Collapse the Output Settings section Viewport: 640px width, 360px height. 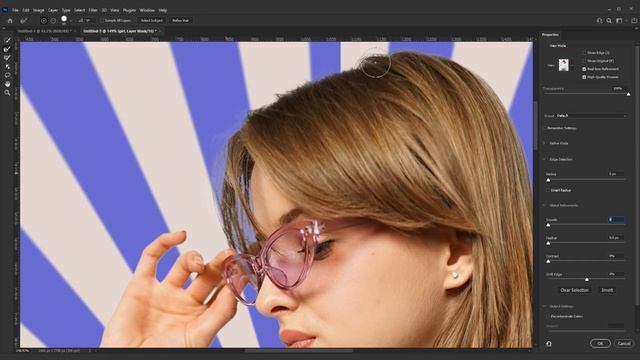[x=544, y=306]
